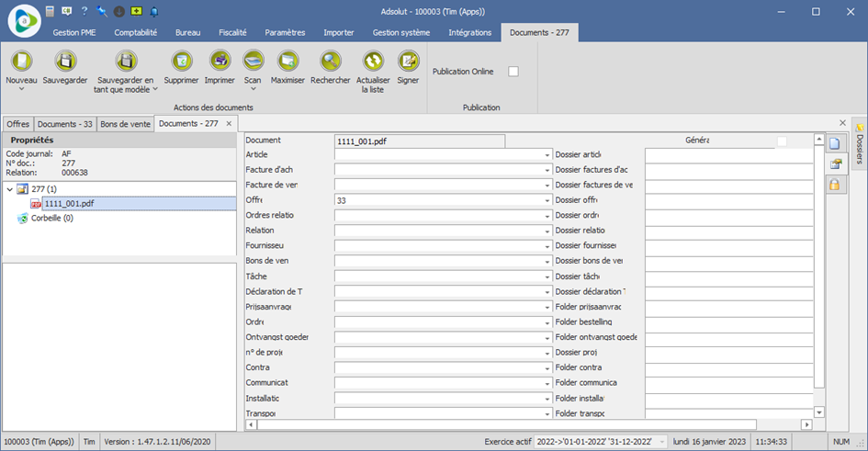Click the round download icon in title bar
Screen dimensions: 868x451
119,11
